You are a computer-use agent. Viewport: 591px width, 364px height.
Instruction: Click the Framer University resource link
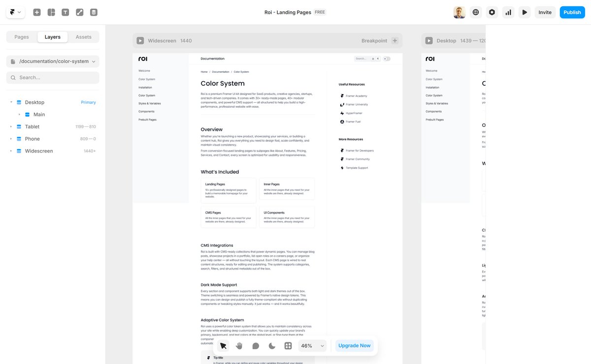pos(354,104)
